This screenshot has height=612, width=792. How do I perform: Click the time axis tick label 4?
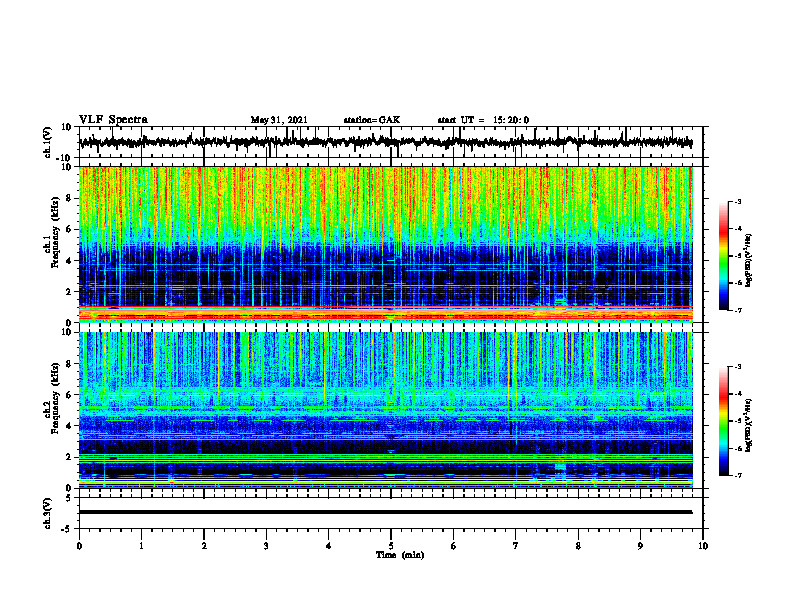(329, 546)
